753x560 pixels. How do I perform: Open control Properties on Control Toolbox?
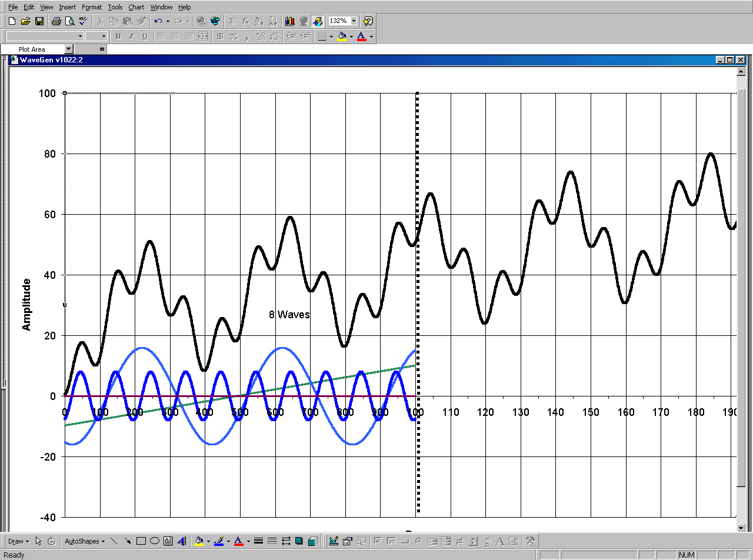[347, 541]
